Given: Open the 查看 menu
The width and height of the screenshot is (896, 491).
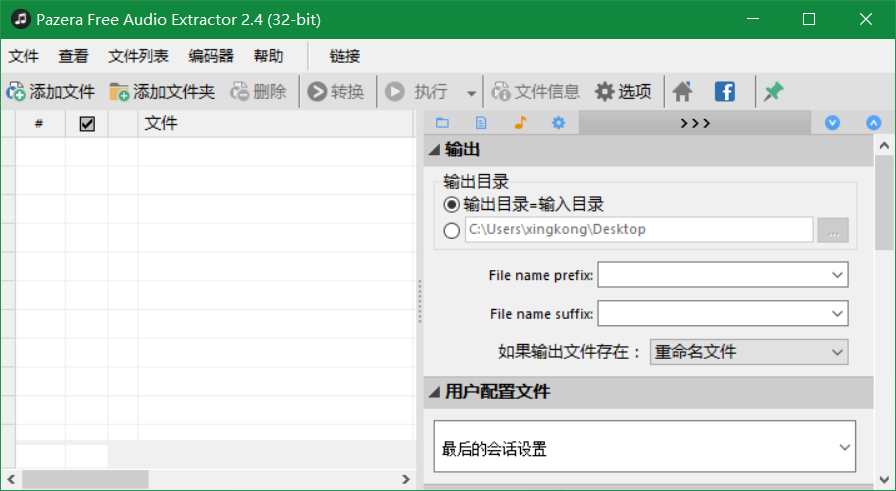Looking at the screenshot, I should [73, 56].
